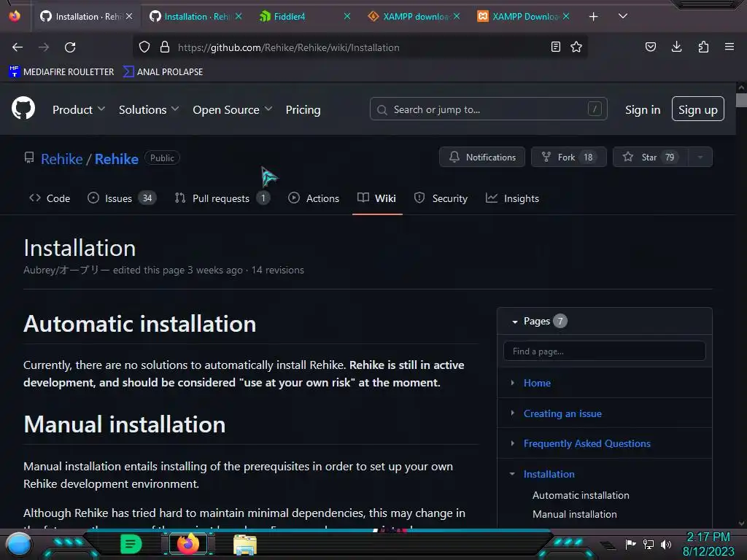Viewport: 747px width, 560px height.
Task: Expand the Solutions menu
Action: [149, 109]
